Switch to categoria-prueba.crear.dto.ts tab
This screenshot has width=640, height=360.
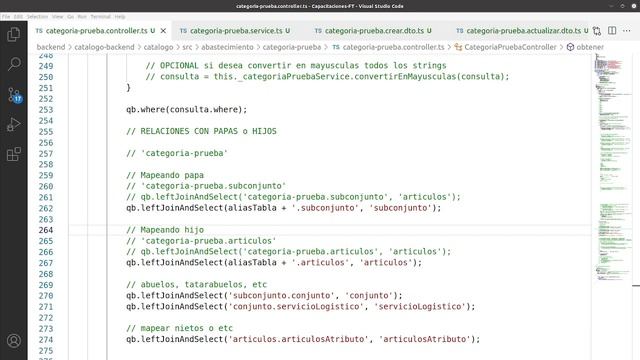(374, 31)
